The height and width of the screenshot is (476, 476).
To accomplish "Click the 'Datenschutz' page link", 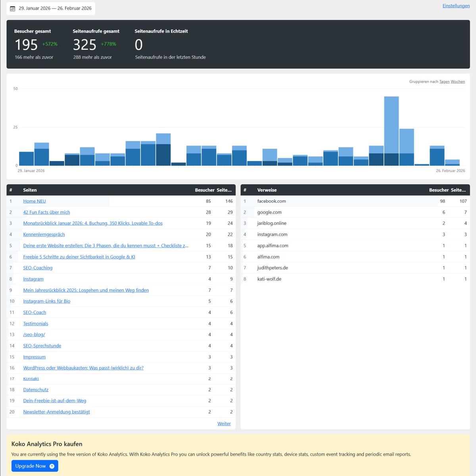I will 35,390.
